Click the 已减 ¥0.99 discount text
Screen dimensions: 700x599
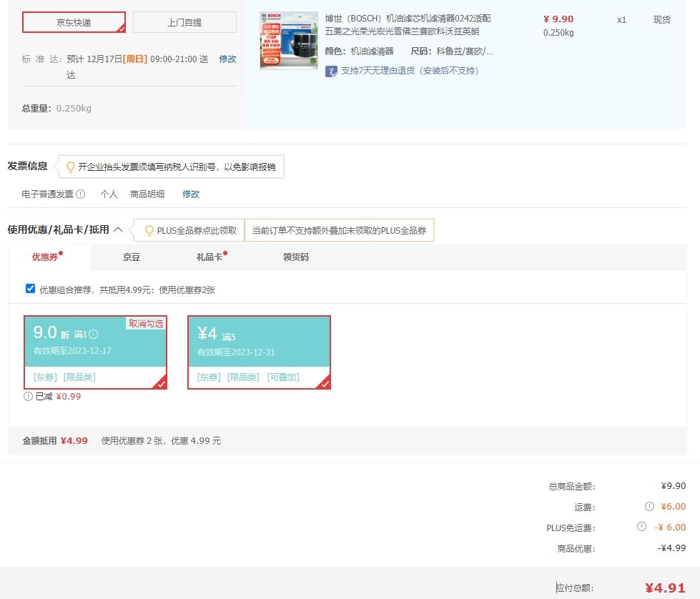[x=59, y=397]
